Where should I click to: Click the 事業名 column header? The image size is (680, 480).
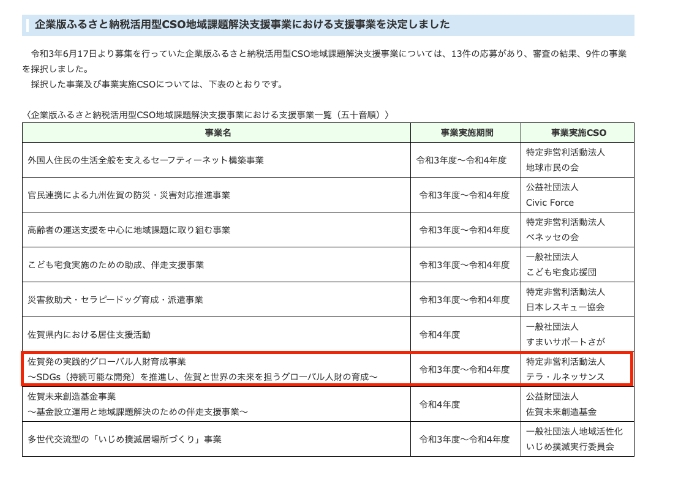[218, 132]
